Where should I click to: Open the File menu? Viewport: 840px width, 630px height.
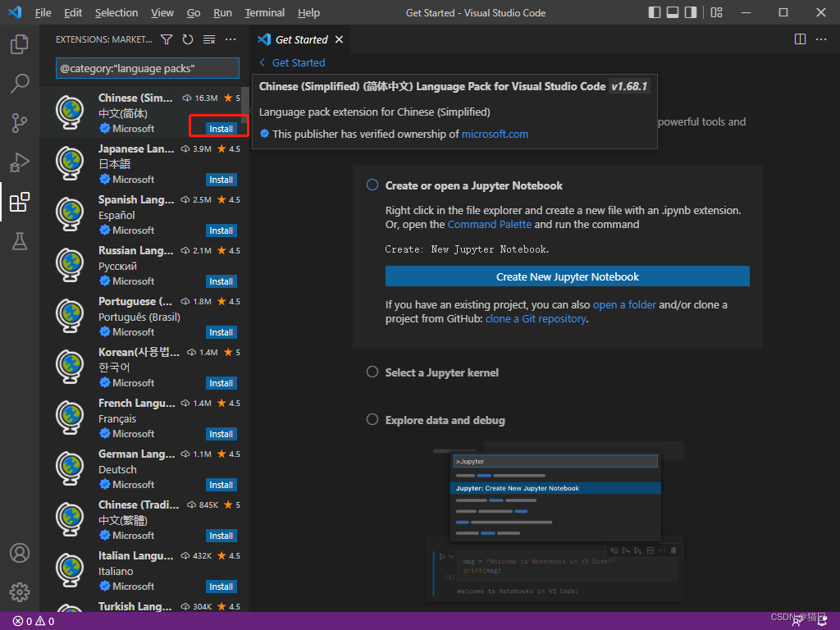(43, 12)
